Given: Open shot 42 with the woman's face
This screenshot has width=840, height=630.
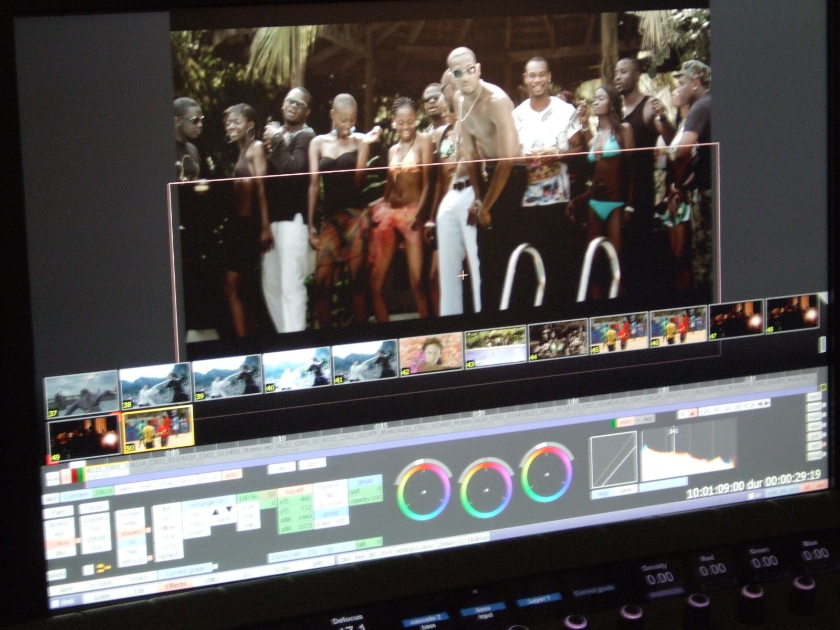Looking at the screenshot, I should [431, 355].
